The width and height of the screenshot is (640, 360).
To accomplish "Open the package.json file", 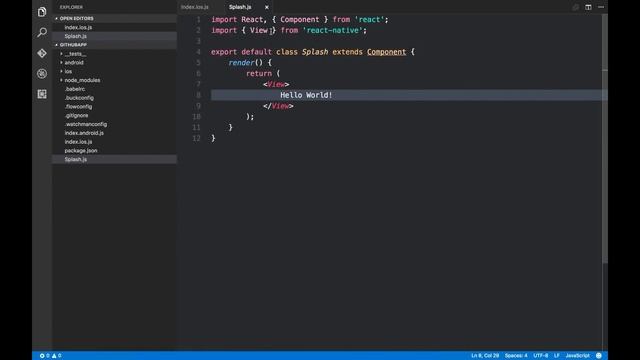I will [81, 151].
